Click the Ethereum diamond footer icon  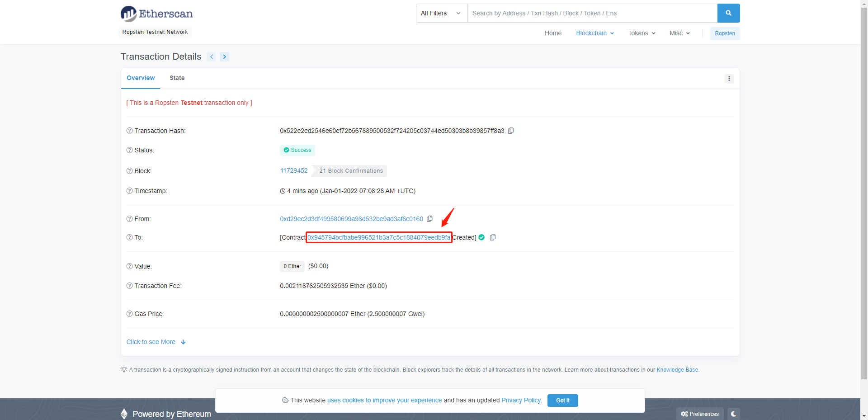tap(124, 414)
